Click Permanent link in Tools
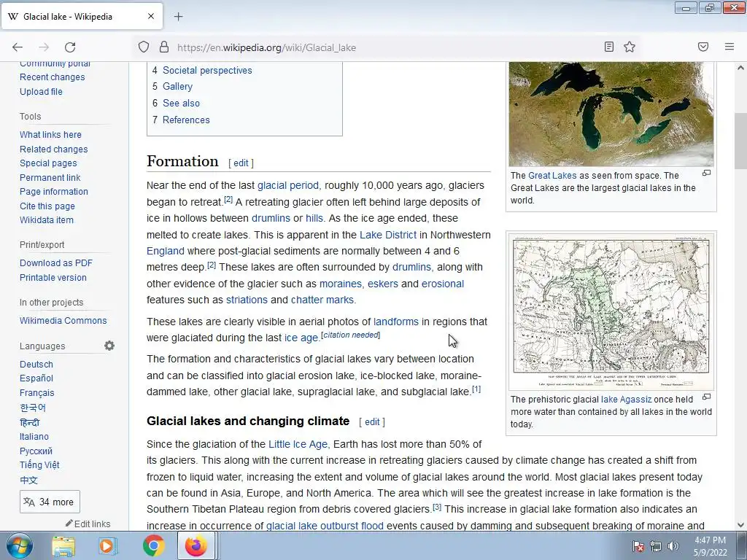The height and width of the screenshot is (560, 747). [x=50, y=178]
